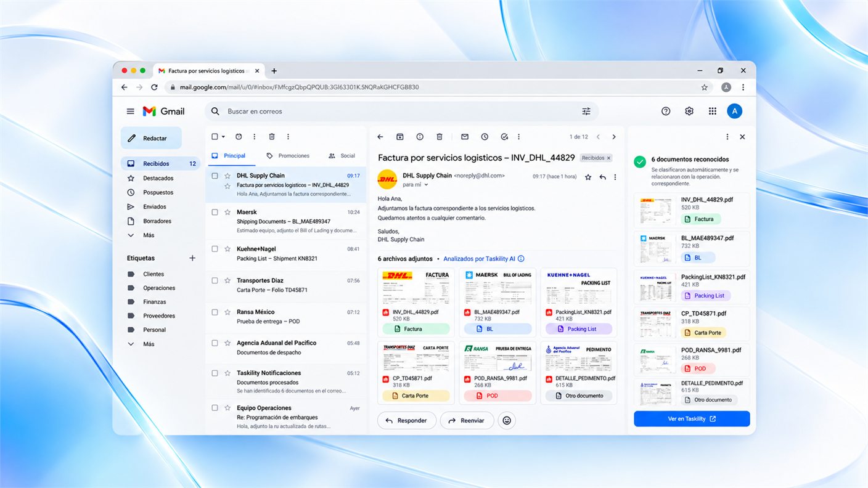Reply using the arrow icon in message header
The width and height of the screenshot is (868, 488).
point(602,177)
